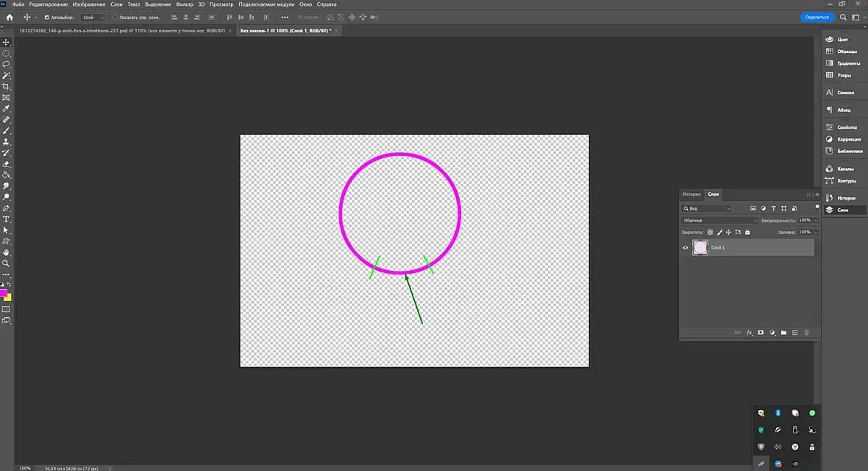Open the Коррекция panel button

coord(843,139)
